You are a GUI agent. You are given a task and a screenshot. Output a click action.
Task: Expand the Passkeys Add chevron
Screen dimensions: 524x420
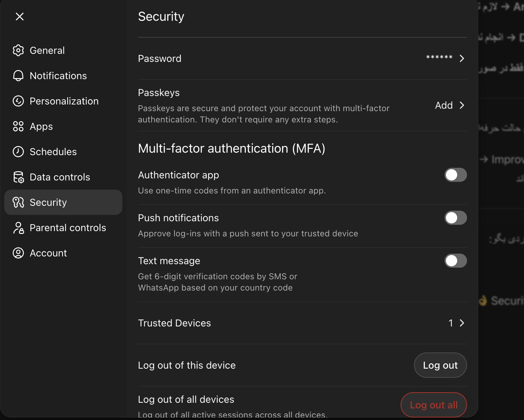pos(462,105)
